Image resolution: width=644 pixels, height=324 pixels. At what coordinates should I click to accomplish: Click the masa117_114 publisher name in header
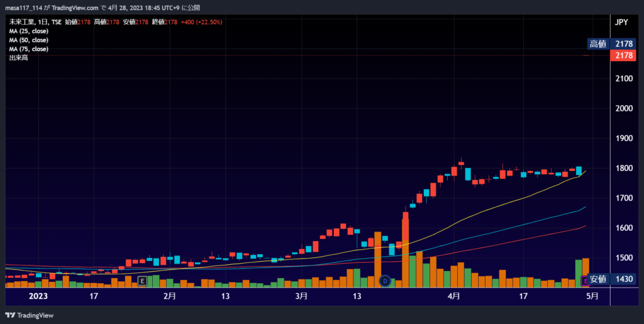[23, 8]
